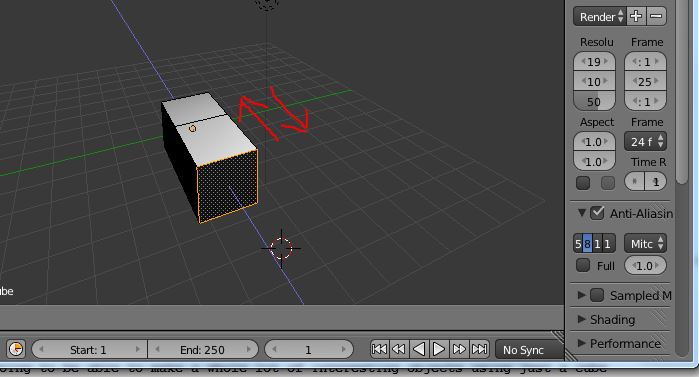Enable the Sampled Motion Blur checkbox
Screen dimensions: 699x377
point(597,295)
